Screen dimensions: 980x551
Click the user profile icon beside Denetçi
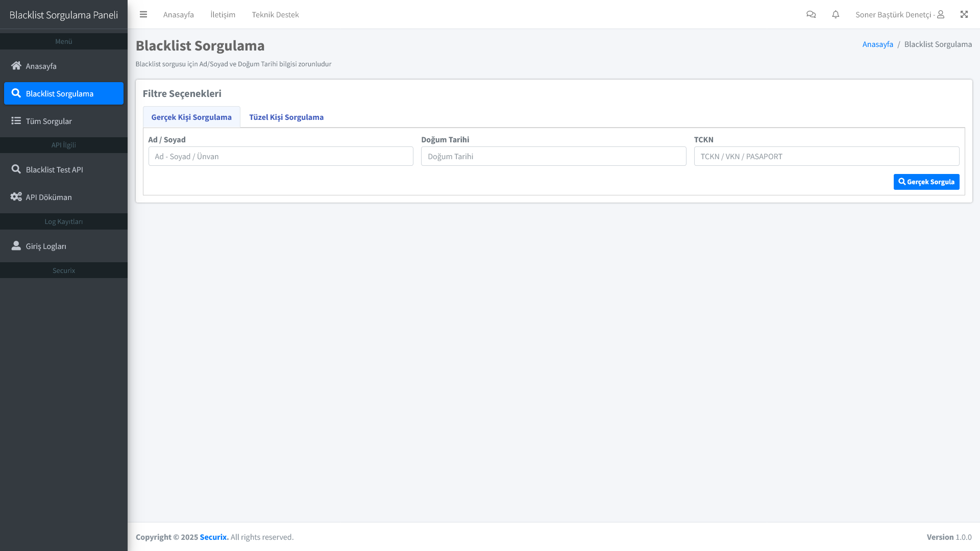(941, 14)
